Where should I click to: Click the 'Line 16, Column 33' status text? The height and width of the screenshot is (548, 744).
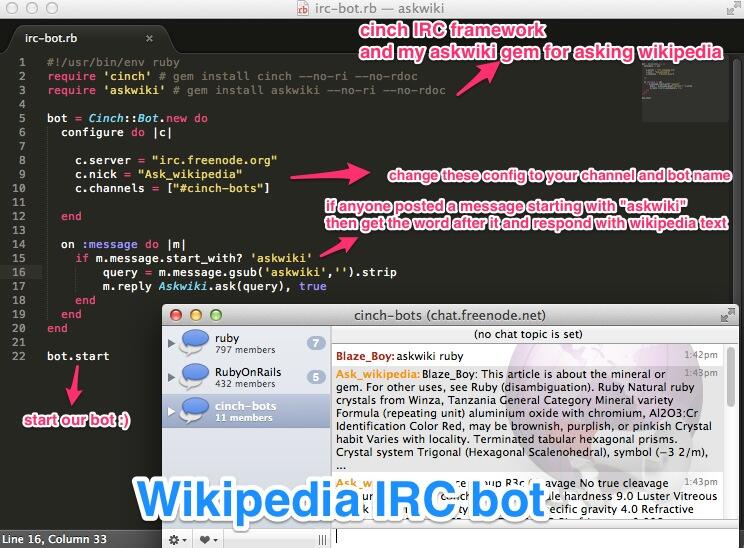pos(54,539)
